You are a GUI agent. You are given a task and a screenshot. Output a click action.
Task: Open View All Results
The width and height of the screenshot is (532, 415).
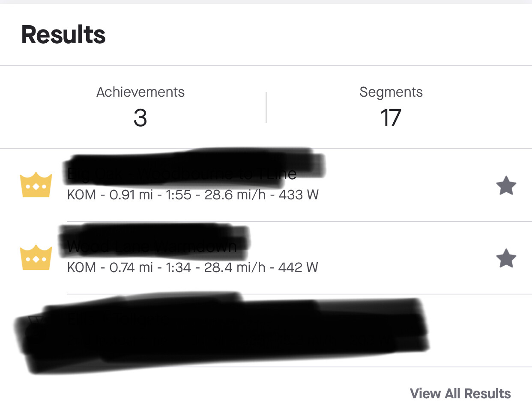point(460,393)
